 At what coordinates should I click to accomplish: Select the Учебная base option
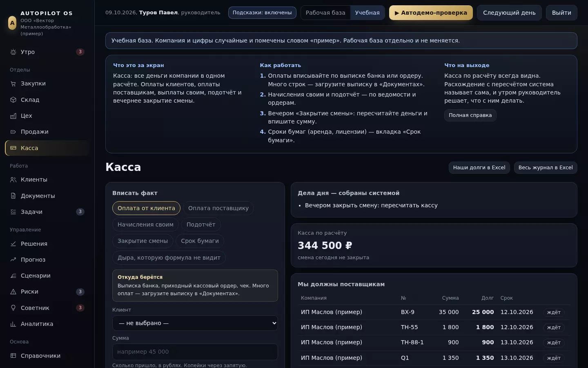pyautogui.click(x=367, y=13)
